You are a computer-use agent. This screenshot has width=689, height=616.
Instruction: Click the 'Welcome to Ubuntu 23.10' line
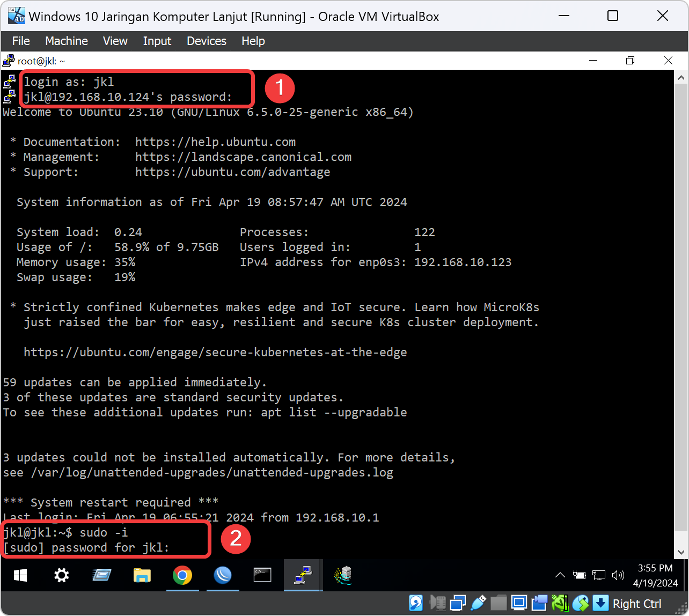click(208, 112)
